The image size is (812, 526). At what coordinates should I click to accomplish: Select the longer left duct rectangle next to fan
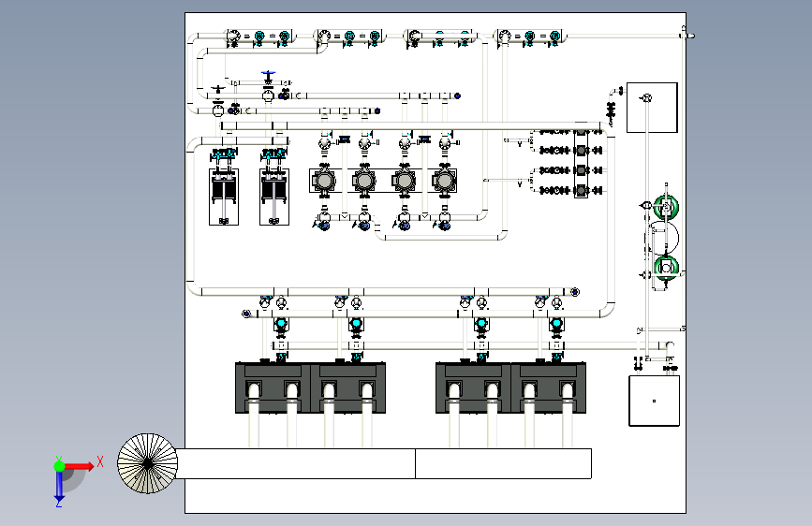pyautogui.click(x=296, y=464)
